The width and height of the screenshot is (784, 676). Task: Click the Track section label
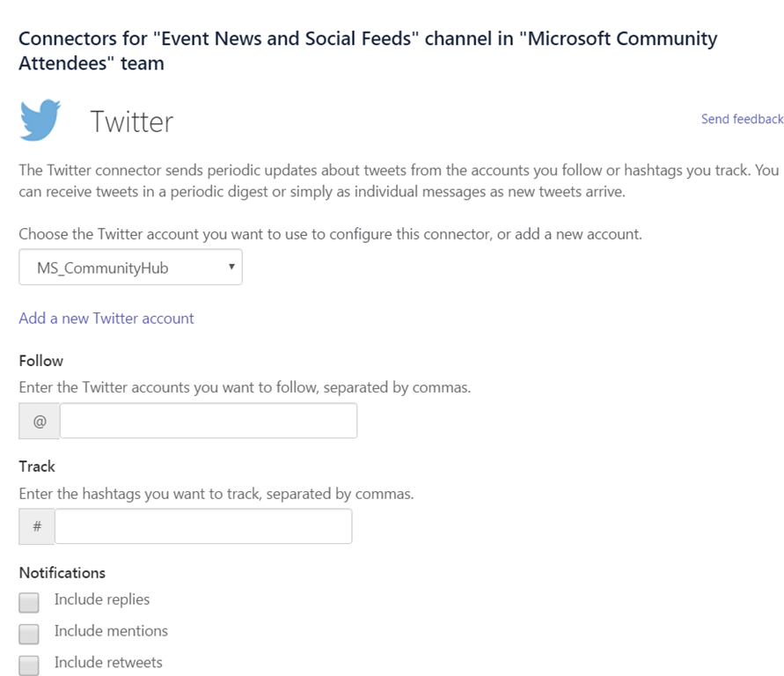[37, 467]
